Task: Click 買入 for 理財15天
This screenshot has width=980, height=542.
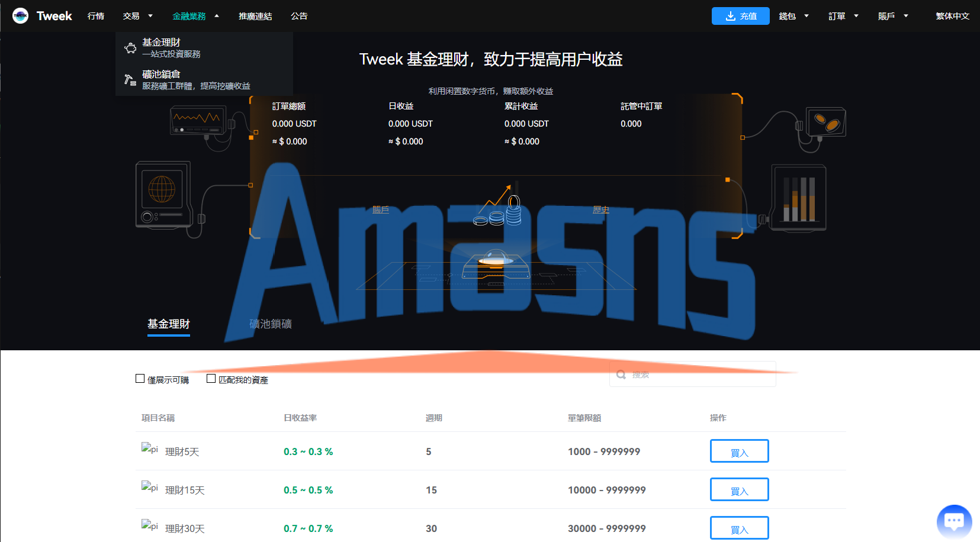Action: (740, 489)
